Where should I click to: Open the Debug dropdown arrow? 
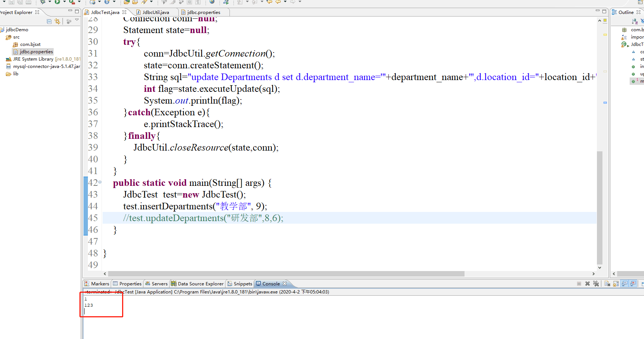[x=50, y=2]
